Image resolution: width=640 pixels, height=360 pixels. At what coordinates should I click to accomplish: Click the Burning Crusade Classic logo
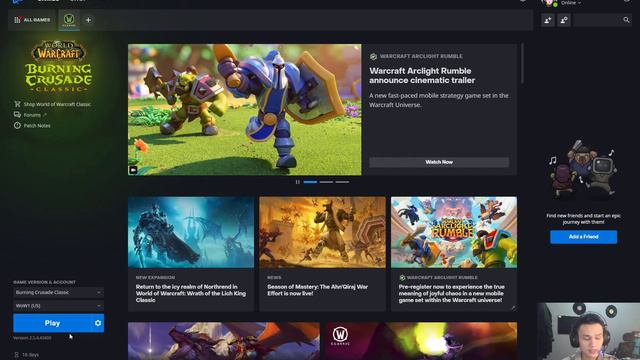pos(58,66)
